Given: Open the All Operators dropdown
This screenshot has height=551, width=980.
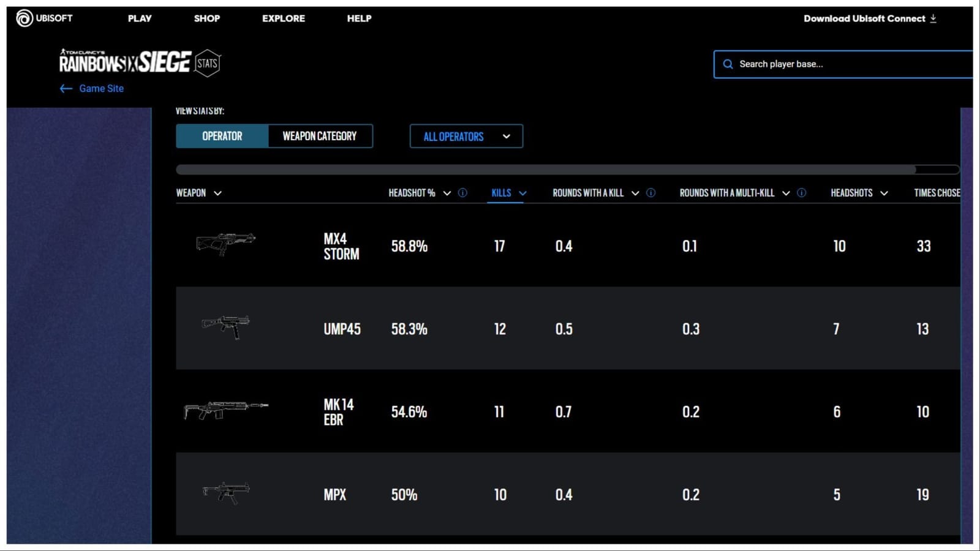Looking at the screenshot, I should 466,136.
